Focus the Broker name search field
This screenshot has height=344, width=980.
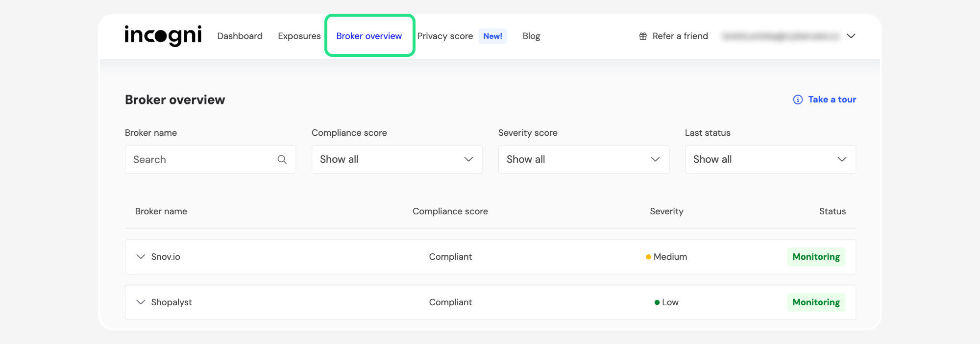coord(210,159)
